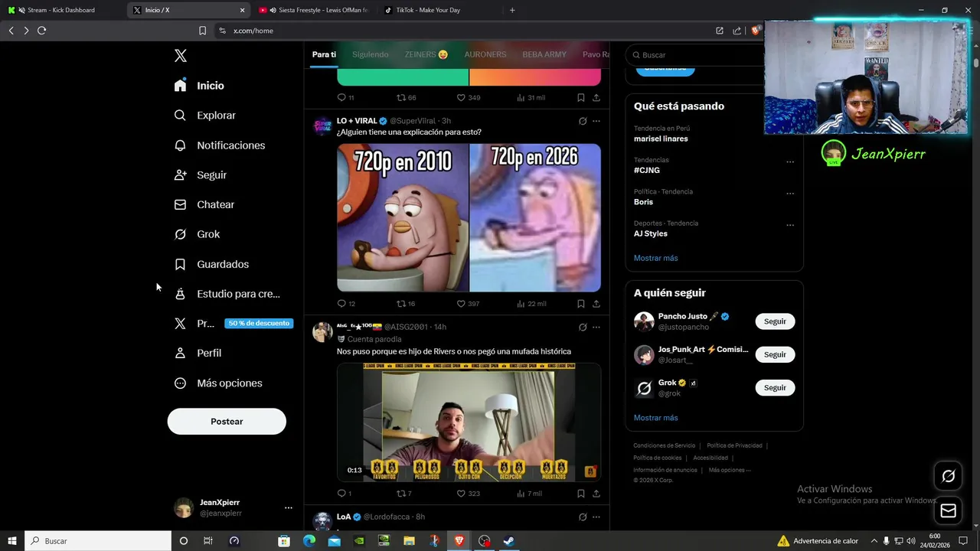Switch to Stream - Kick Dashboard tab
This screenshot has width=980, height=551.
coord(61,10)
